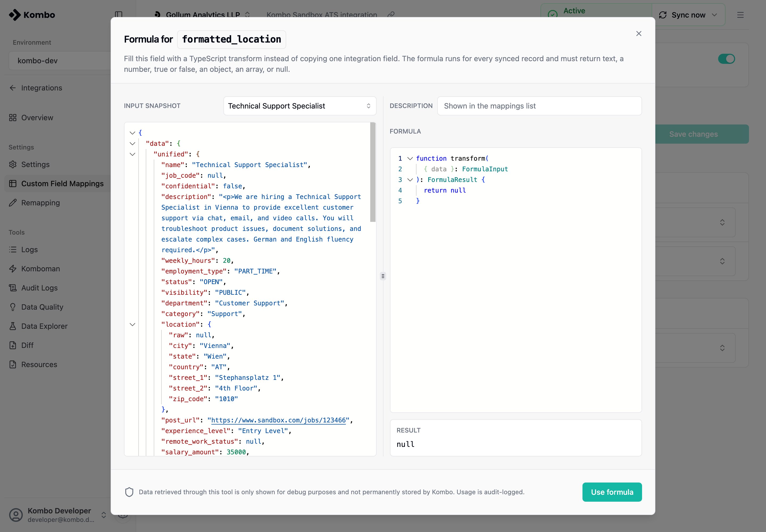Click the Logs list icon

[x=13, y=249]
